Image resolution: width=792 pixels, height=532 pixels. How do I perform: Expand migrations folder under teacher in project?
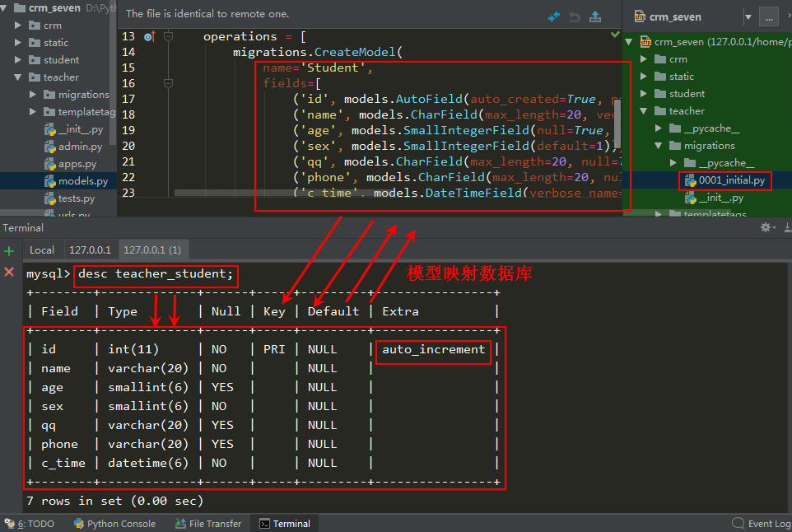coord(33,95)
